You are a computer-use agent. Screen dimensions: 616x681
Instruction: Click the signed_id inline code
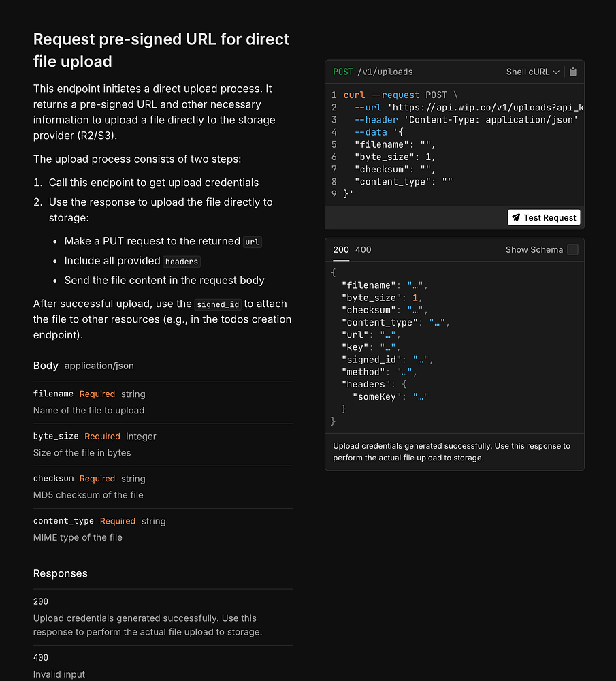pos(219,304)
